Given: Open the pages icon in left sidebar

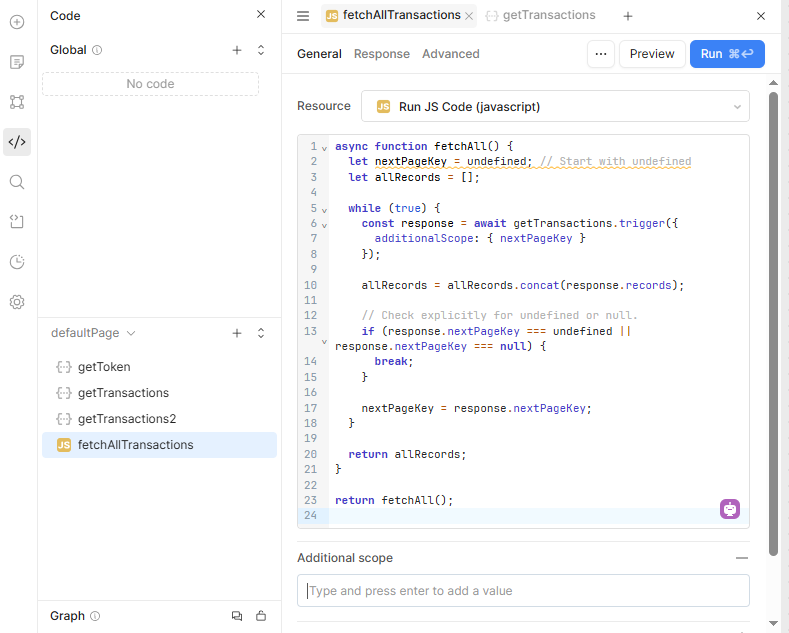Looking at the screenshot, I should [x=17, y=62].
